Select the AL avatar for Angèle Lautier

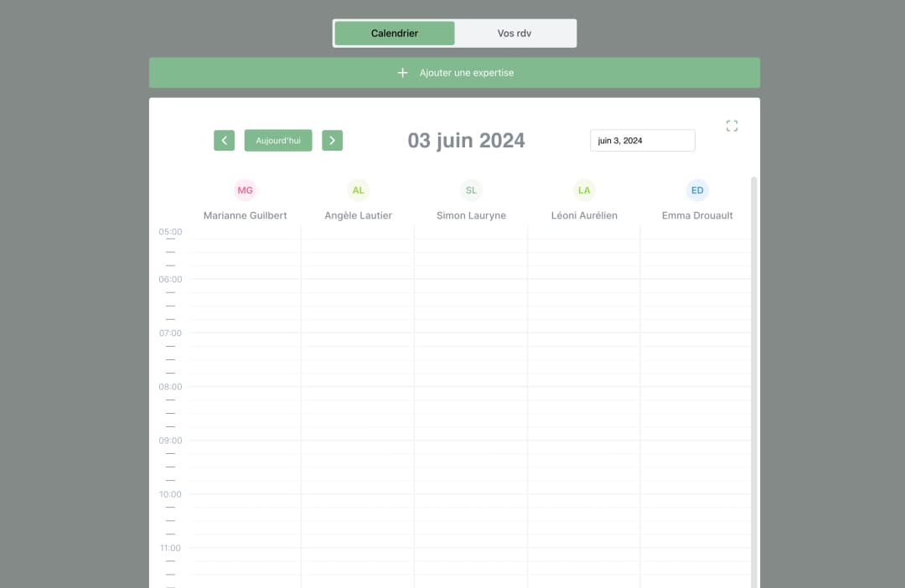click(x=358, y=190)
